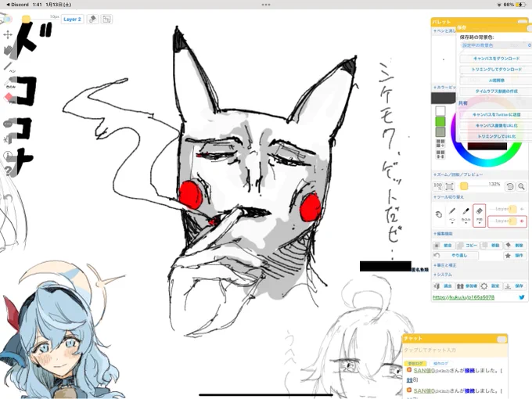532x399 pixels.
Task: Click the star 操作 button
Action: click(x=515, y=255)
